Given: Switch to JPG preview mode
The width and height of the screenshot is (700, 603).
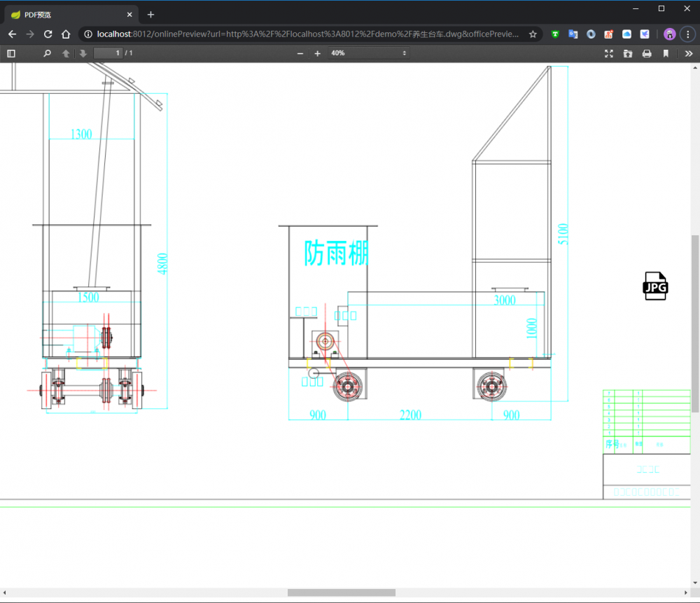Looking at the screenshot, I should (655, 286).
